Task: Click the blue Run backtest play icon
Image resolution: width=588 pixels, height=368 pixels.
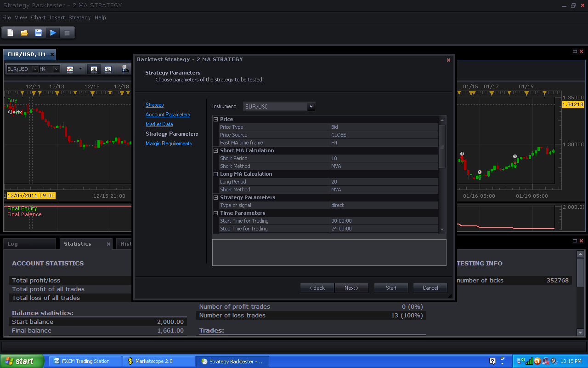Action: pyautogui.click(x=53, y=33)
